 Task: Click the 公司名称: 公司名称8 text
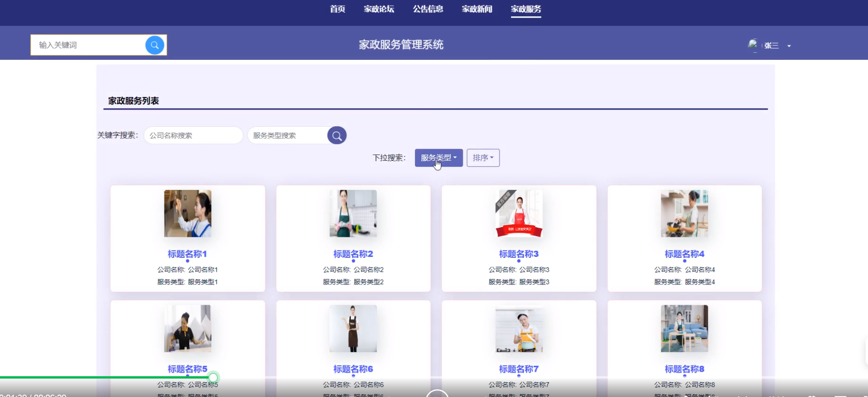coord(684,385)
